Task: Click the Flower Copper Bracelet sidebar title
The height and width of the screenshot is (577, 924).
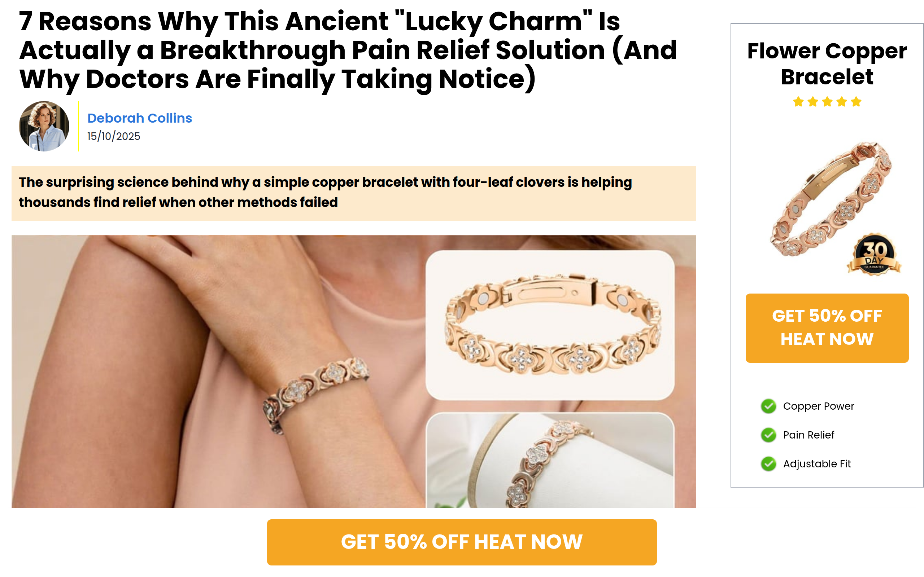Action: 827,64
